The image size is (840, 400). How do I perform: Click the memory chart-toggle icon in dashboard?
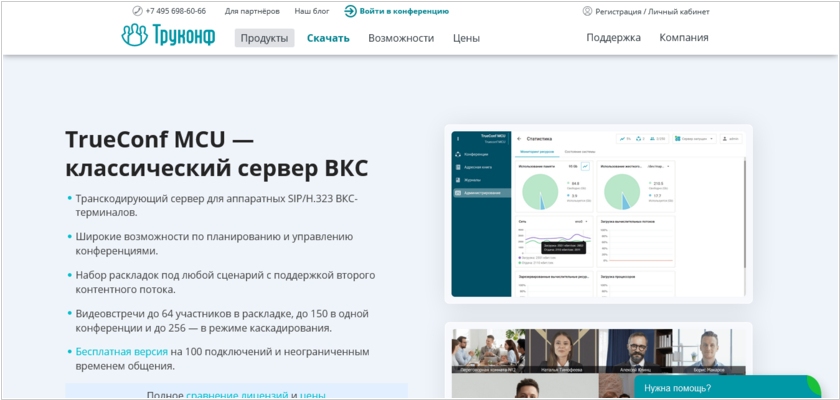(586, 166)
